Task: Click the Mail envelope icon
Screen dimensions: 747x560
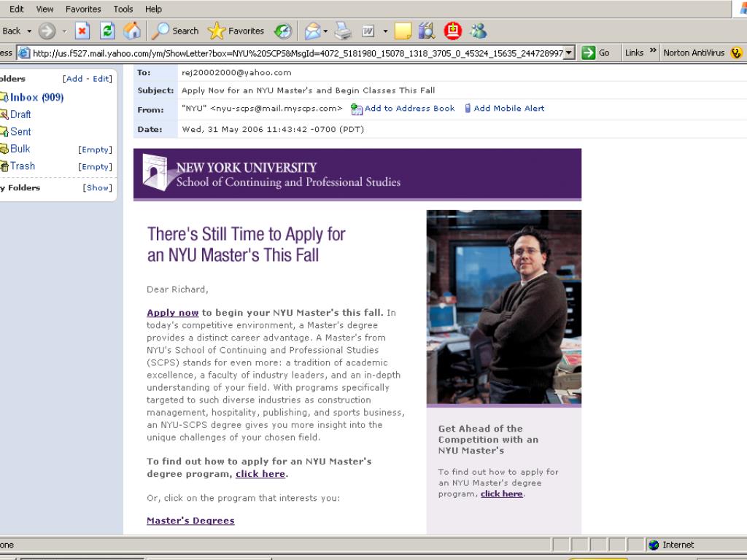Action: click(x=312, y=31)
